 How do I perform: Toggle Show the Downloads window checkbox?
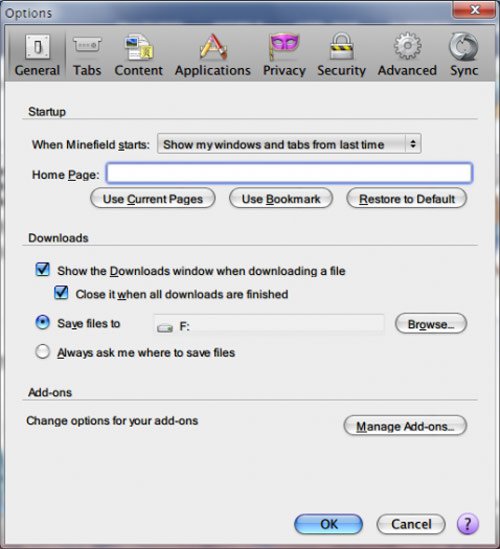pos(43,270)
